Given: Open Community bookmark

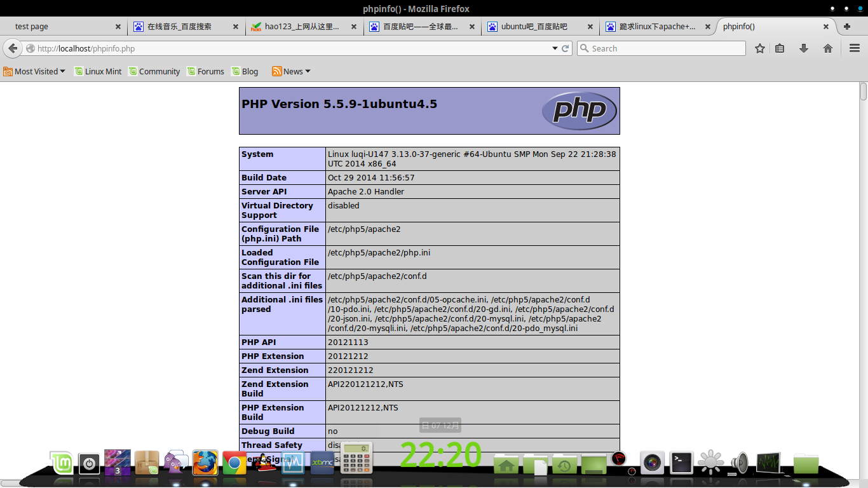Looking at the screenshot, I should 154,71.
